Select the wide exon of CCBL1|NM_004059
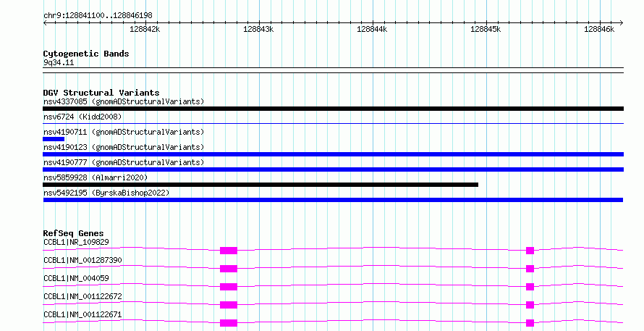 [x=229, y=287]
